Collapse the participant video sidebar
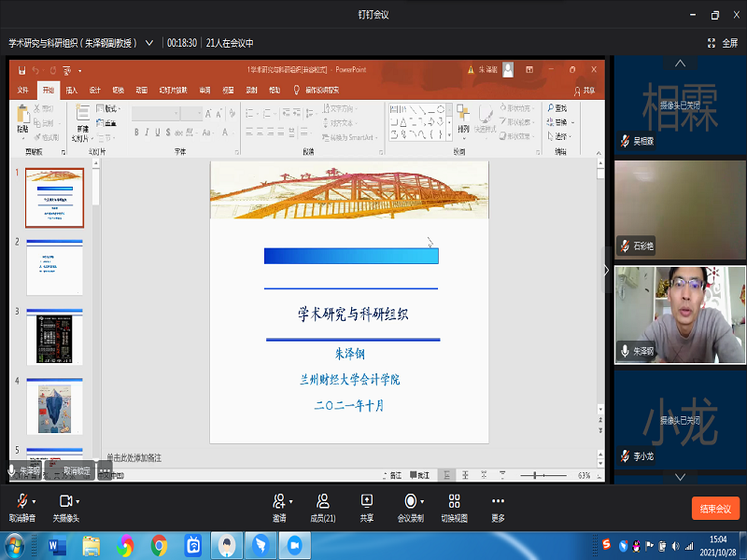Screen dimensions: 747x560 (x=606, y=270)
